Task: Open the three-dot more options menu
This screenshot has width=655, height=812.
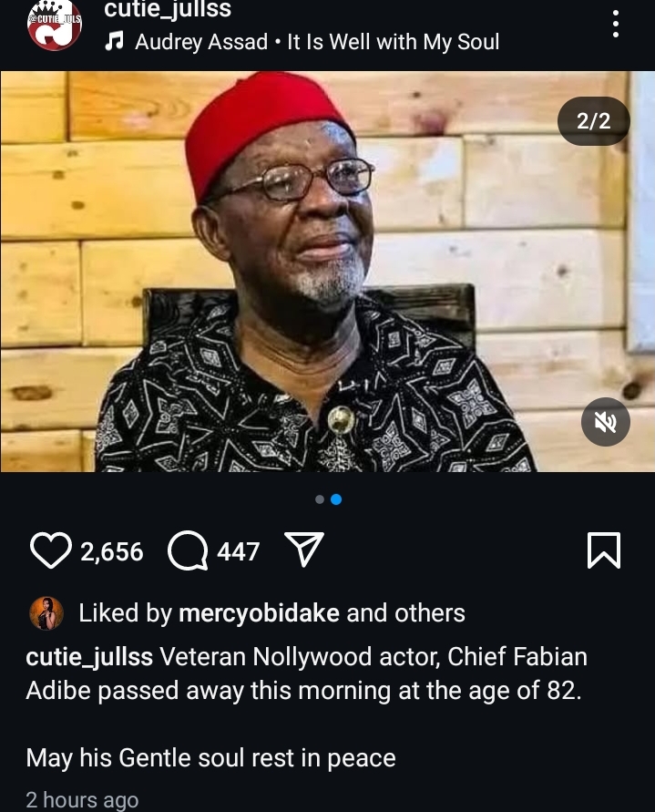Action: 616,24
